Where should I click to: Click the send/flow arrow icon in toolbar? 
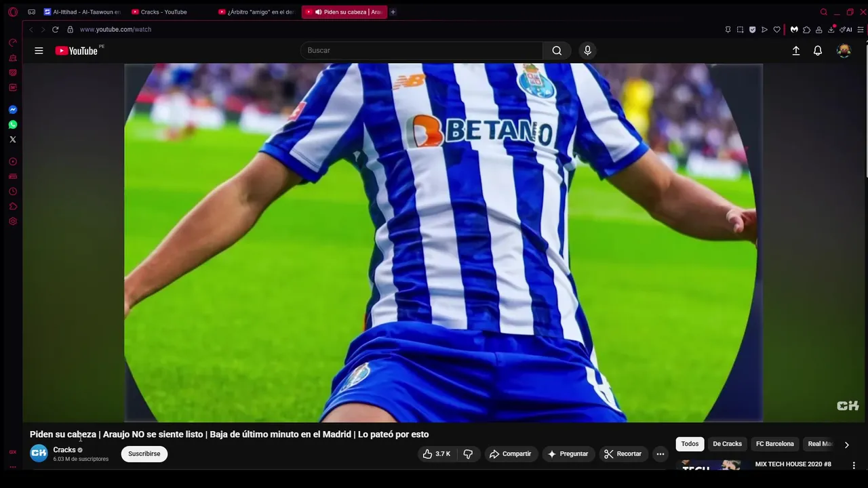[764, 30]
